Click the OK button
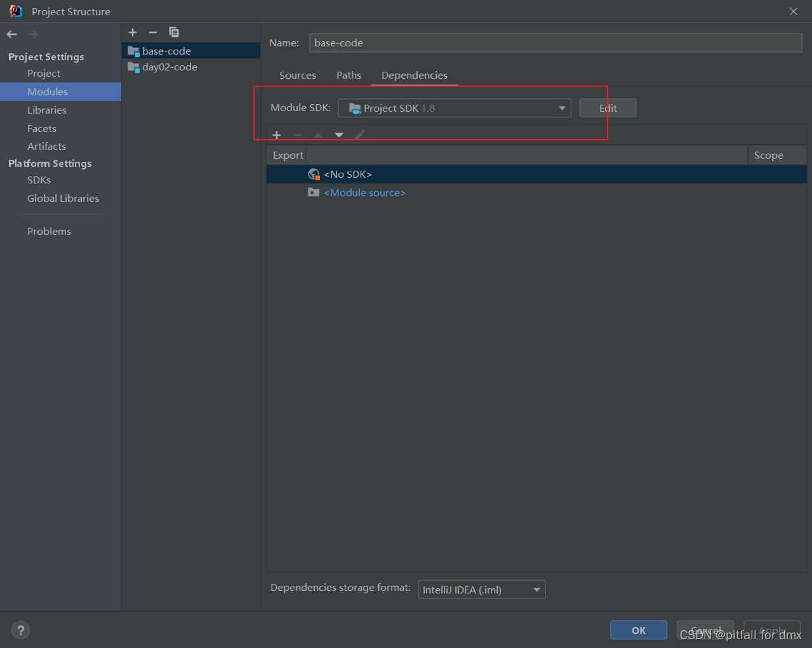The image size is (812, 648). (x=639, y=630)
